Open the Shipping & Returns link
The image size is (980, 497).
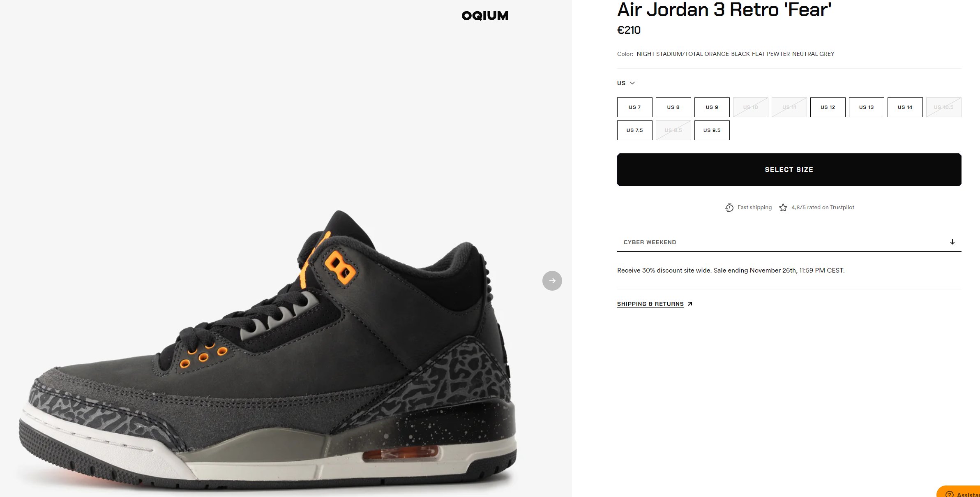click(x=650, y=304)
